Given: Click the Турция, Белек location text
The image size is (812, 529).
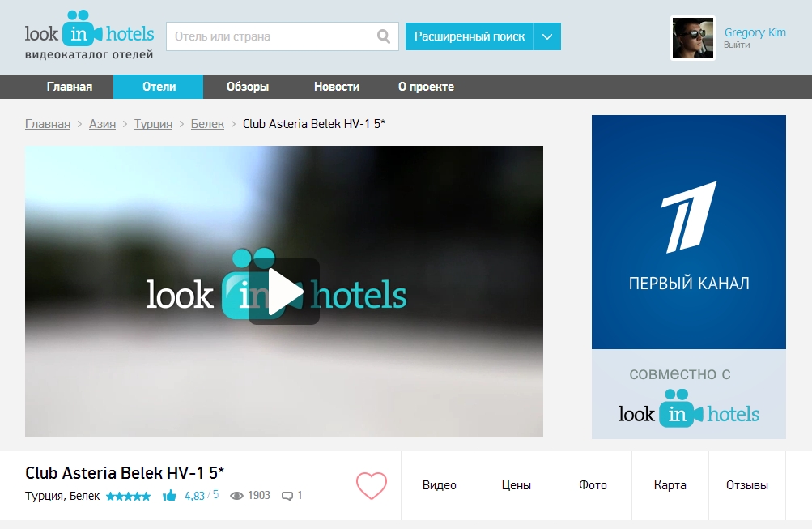Looking at the screenshot, I should (62, 496).
